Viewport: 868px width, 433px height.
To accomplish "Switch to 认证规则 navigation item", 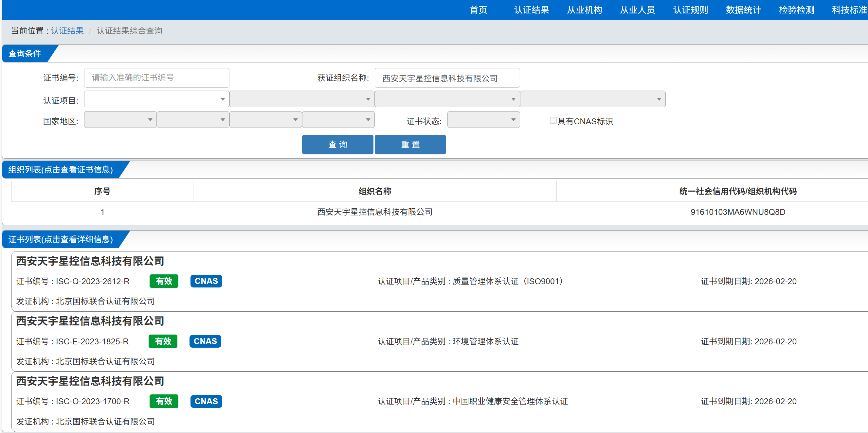I will pos(690,10).
